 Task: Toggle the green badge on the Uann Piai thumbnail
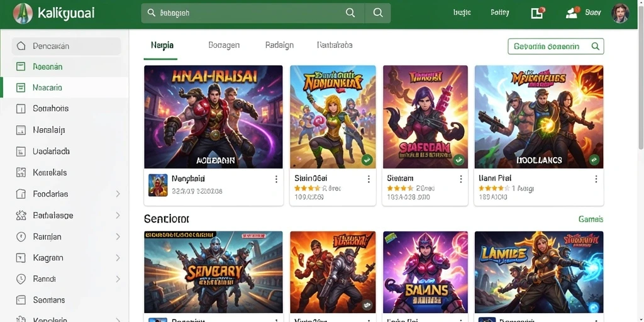pos(594,160)
